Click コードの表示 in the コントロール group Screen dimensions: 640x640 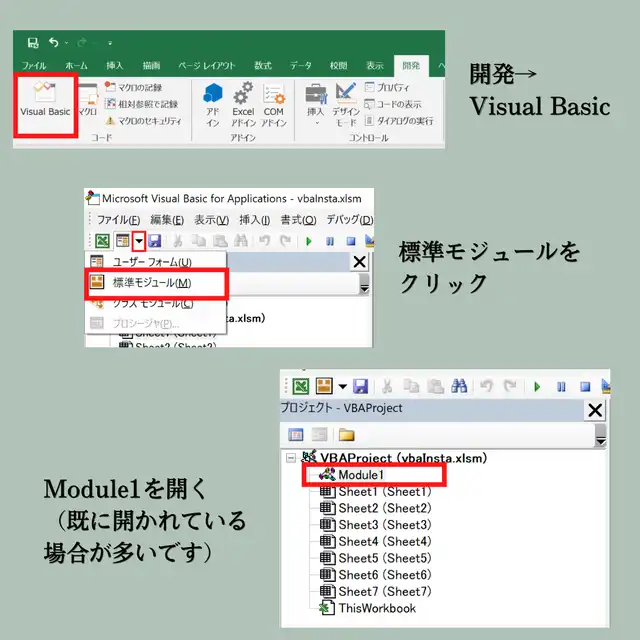click(x=398, y=104)
